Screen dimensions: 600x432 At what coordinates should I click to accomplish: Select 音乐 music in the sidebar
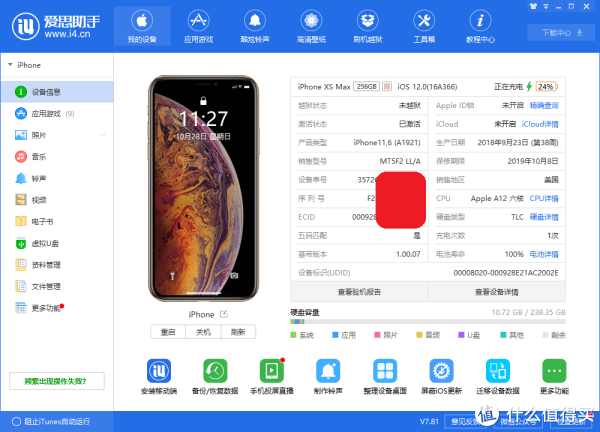pos(57,156)
